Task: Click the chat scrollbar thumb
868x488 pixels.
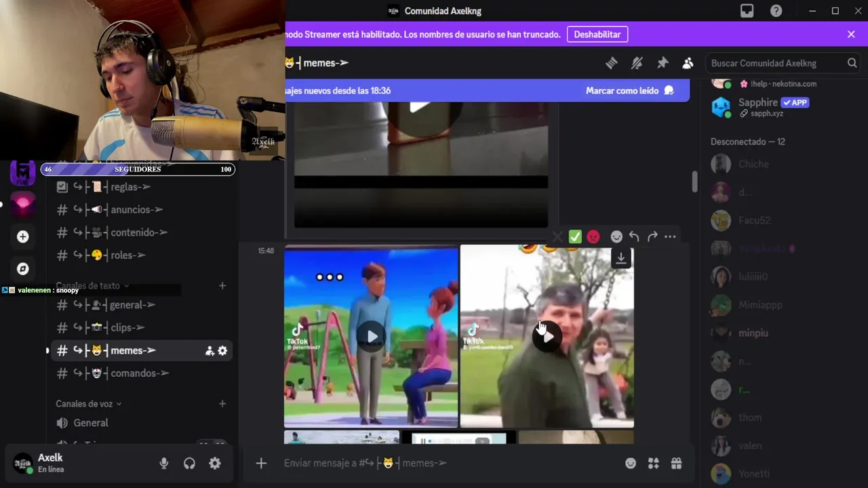Action: point(694,182)
